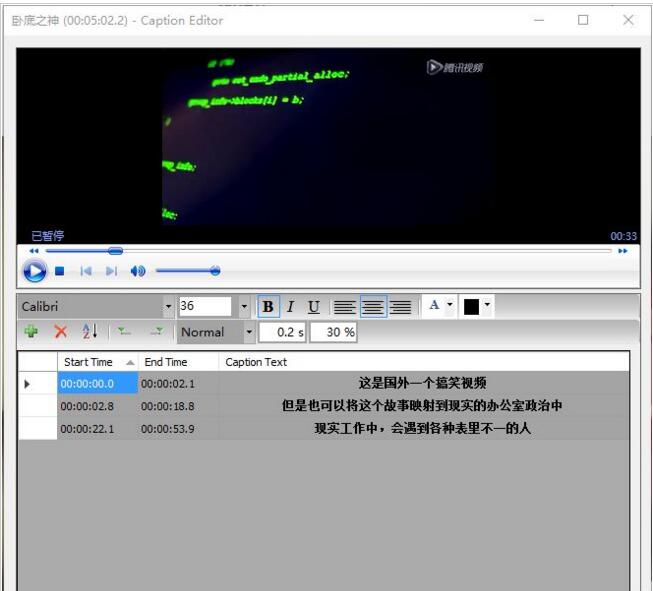Screen dimensions: 653x591
Task: Close the Caption Editor window
Action: [x=628, y=20]
